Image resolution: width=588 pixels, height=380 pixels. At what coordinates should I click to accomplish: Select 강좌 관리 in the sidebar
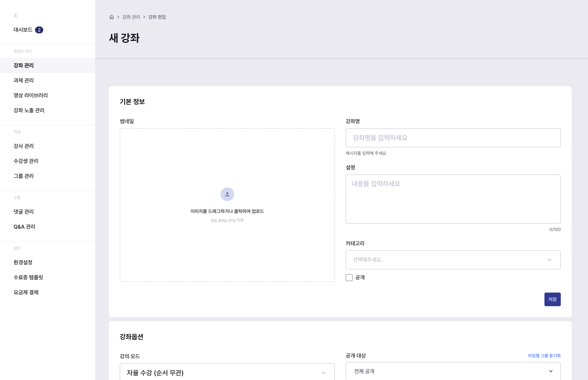tap(48, 65)
